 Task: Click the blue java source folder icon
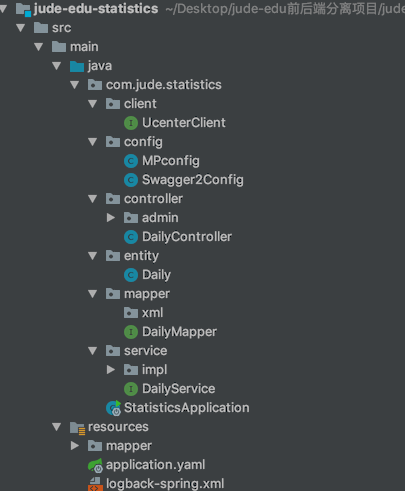click(x=77, y=66)
